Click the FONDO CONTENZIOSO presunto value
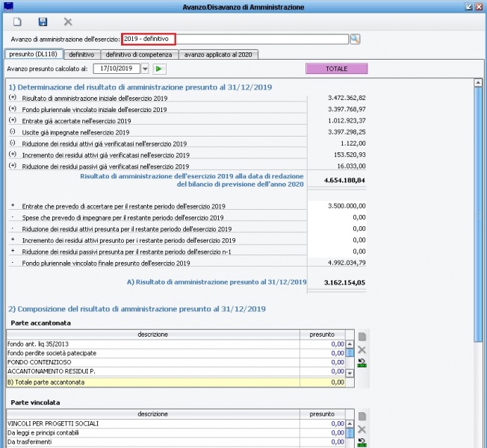 (x=323, y=362)
